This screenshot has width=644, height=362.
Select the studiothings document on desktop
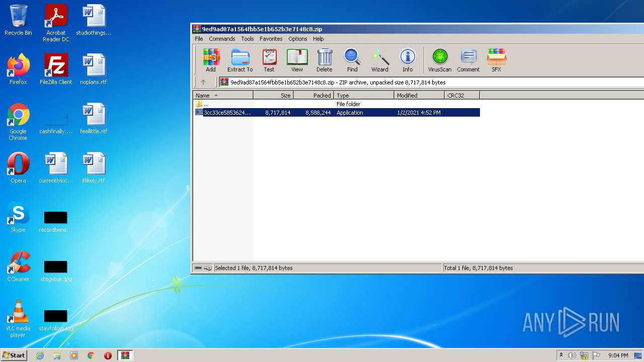coord(94,20)
